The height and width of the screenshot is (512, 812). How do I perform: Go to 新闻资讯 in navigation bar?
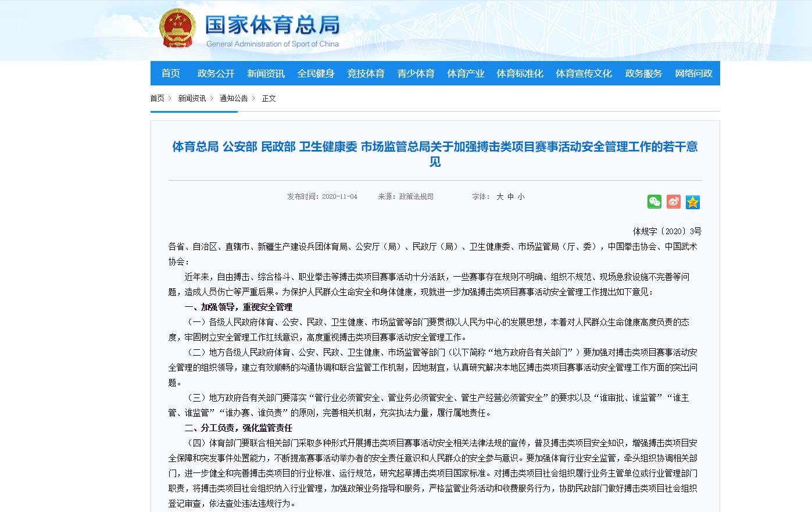point(266,73)
